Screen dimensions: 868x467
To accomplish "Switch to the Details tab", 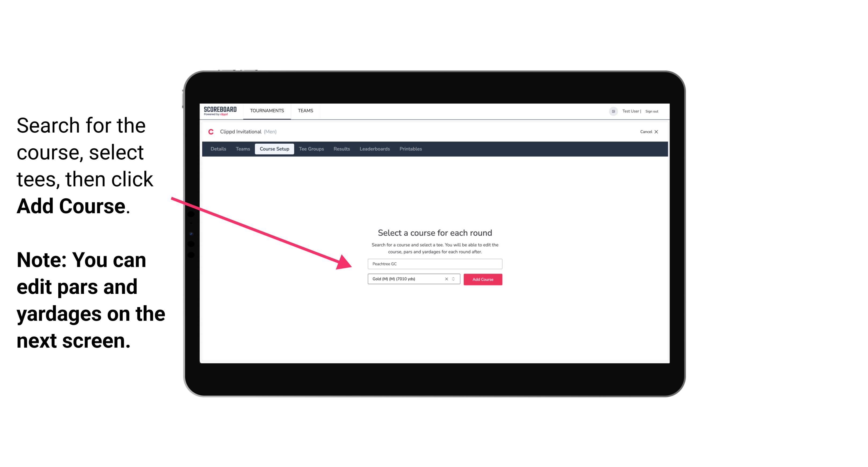I will tap(217, 149).
